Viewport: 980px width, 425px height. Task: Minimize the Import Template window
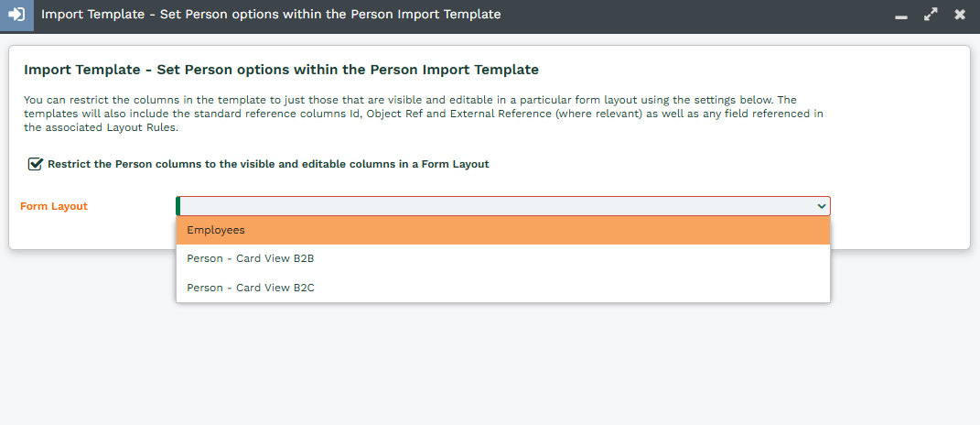[x=900, y=15]
